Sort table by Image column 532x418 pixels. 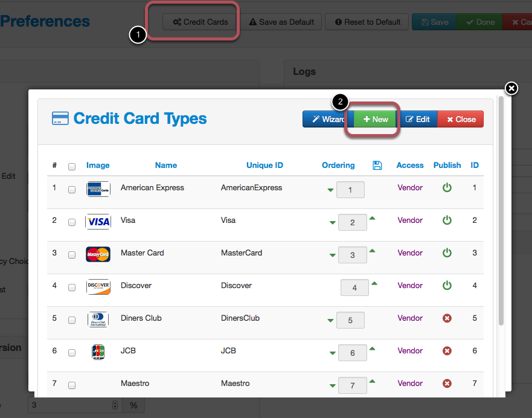(98, 166)
